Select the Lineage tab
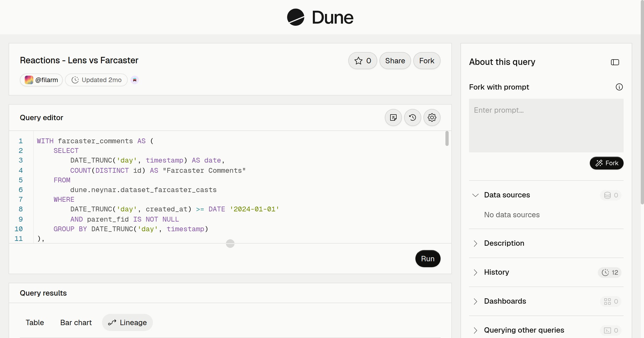The image size is (644, 338). tap(127, 322)
